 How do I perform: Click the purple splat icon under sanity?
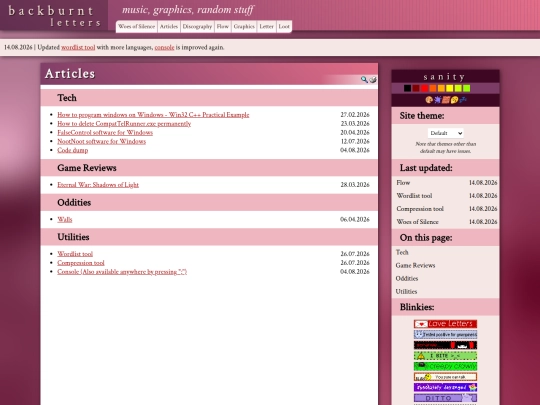(x=437, y=100)
